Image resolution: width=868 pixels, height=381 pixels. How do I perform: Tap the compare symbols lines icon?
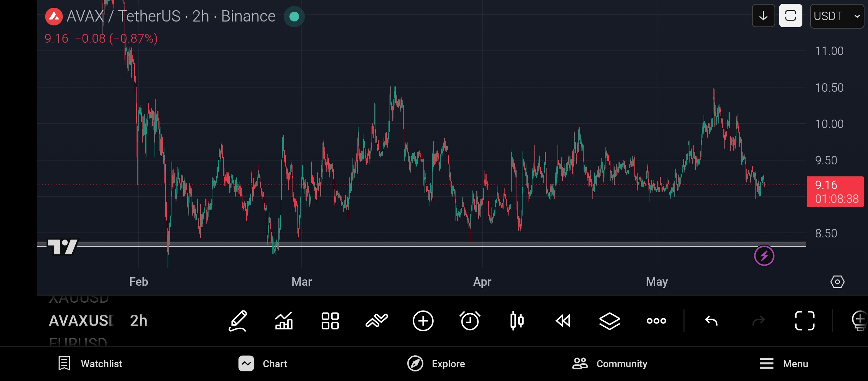tap(377, 321)
